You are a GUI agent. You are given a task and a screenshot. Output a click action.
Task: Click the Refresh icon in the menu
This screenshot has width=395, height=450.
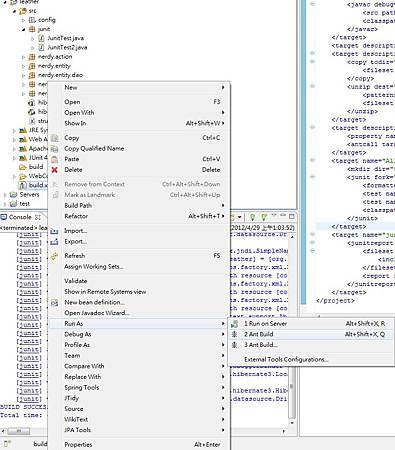(55, 256)
